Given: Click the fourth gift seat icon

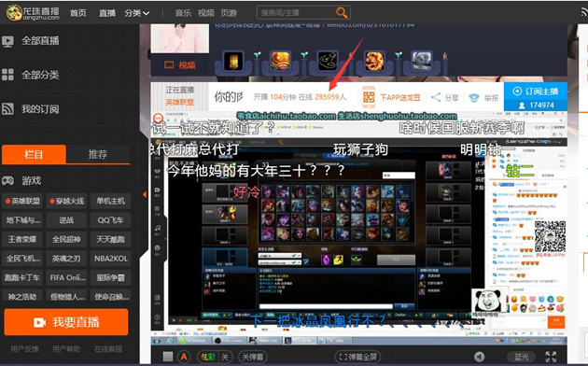Looking at the screenshot, I should [374, 62].
